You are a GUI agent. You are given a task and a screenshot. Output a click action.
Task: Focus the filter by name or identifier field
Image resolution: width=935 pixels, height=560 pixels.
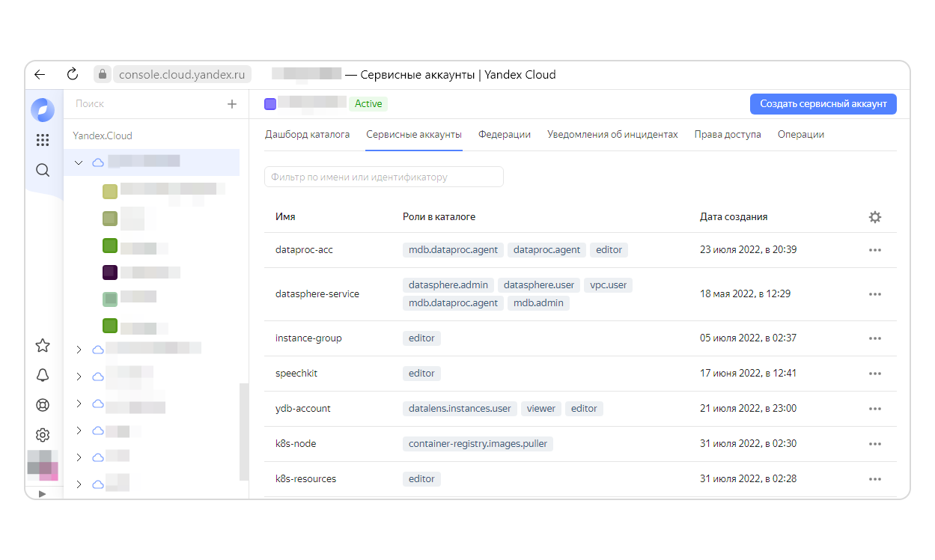[x=384, y=177]
